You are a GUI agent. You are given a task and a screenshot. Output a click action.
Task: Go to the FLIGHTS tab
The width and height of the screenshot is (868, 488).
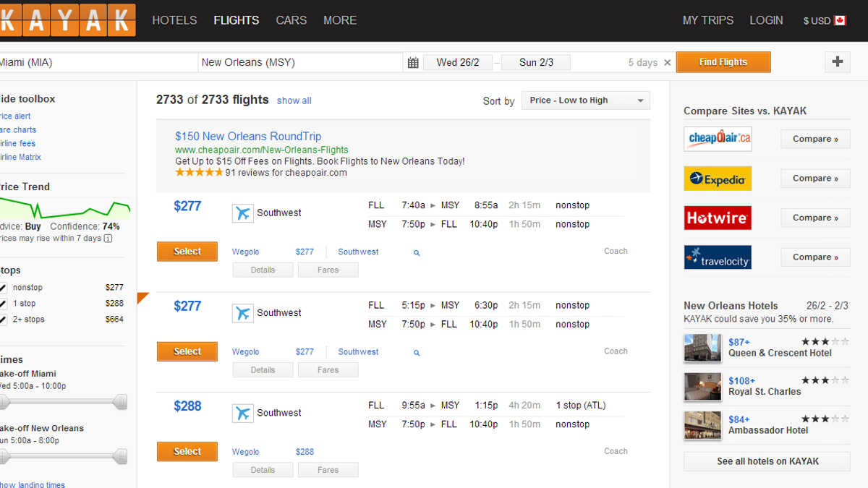(237, 20)
